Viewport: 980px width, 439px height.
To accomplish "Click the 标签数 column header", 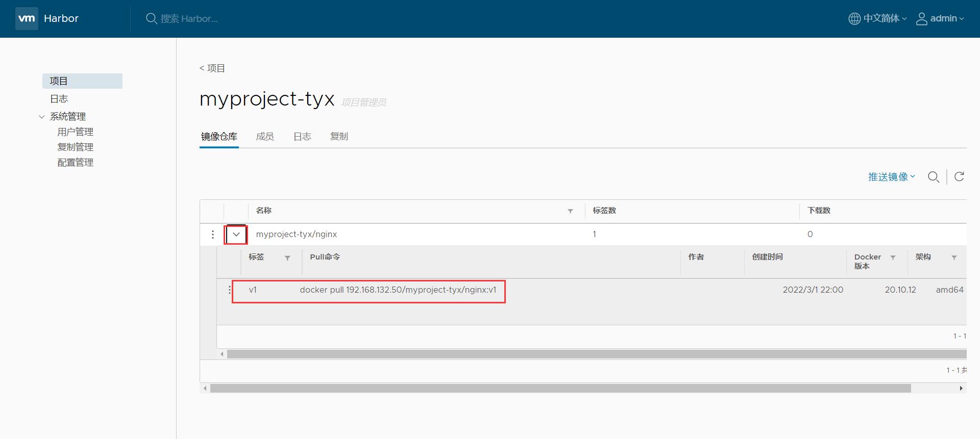I will [604, 211].
